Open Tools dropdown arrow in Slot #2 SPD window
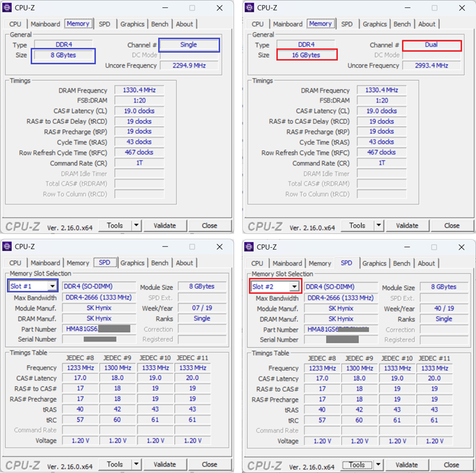The height and width of the screenshot is (473, 476). (378, 464)
